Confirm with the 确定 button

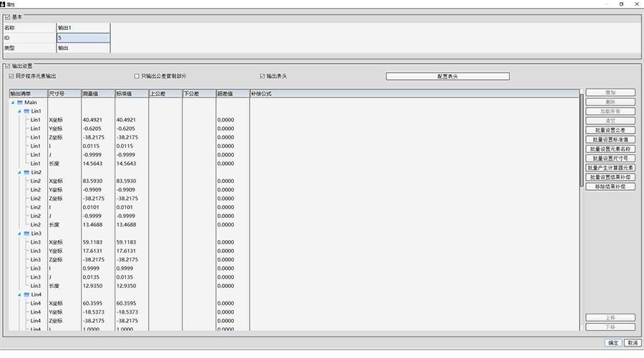(x=613, y=343)
